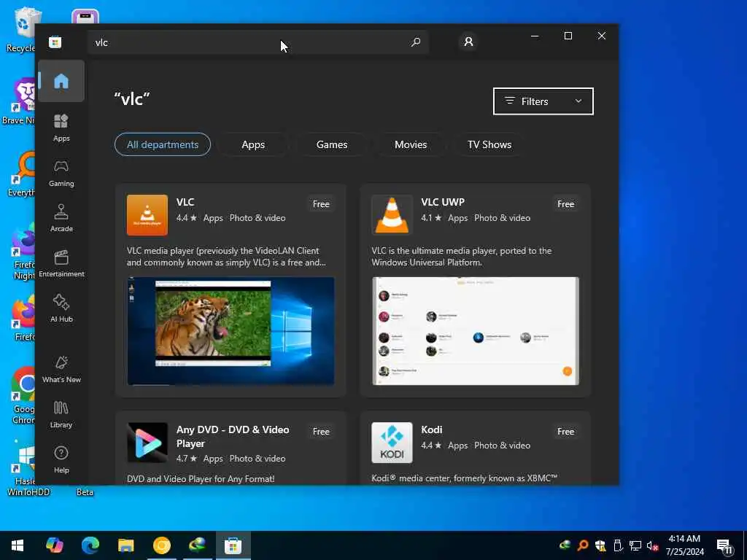The width and height of the screenshot is (747, 560).
Task: Open the VLC UWP title link
Action: (443, 202)
